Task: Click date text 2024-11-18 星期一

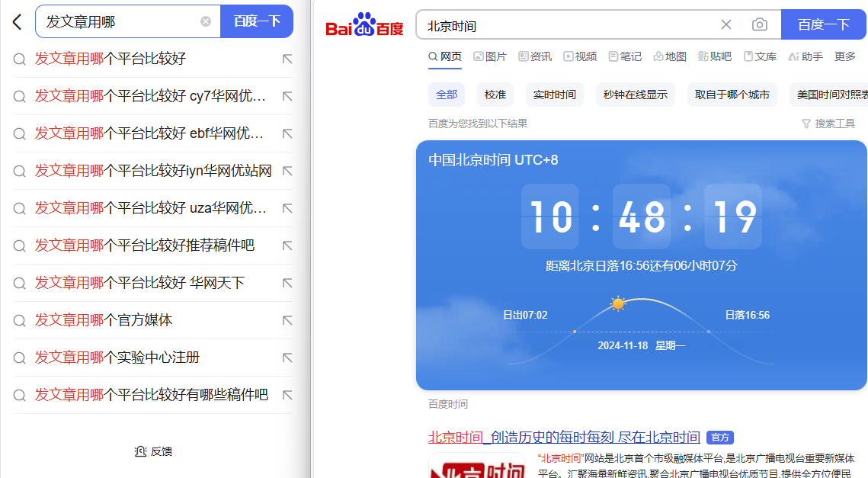Action: click(642, 345)
